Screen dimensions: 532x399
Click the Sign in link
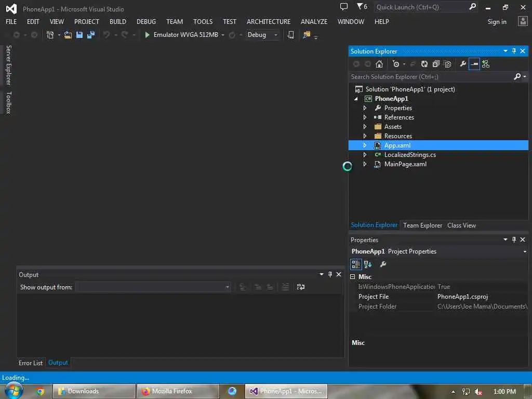tap(497, 22)
